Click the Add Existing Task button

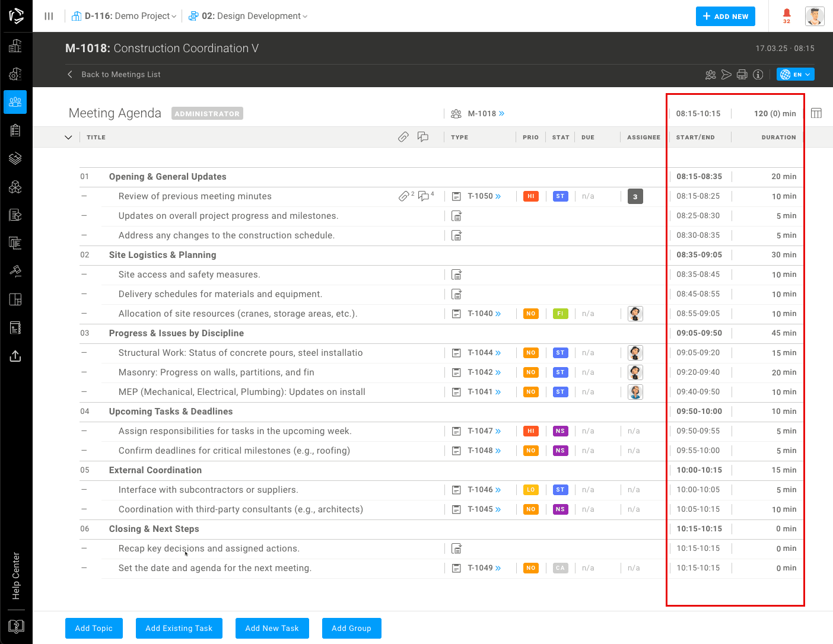[x=179, y=628]
